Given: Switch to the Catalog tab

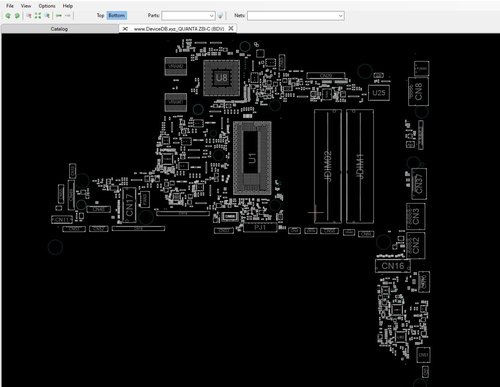Looking at the screenshot, I should (59, 29).
